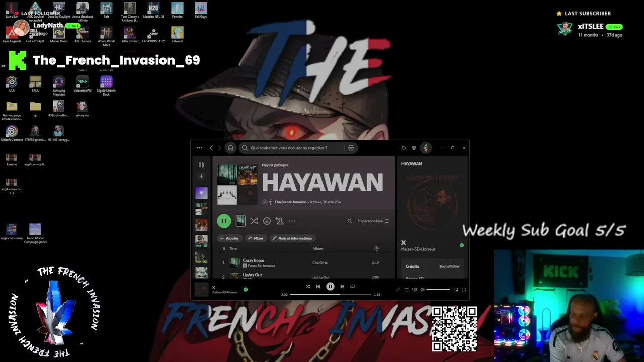This screenshot has width=644, height=362.
Task: Invite collaborators to the playlist
Action: click(280, 221)
